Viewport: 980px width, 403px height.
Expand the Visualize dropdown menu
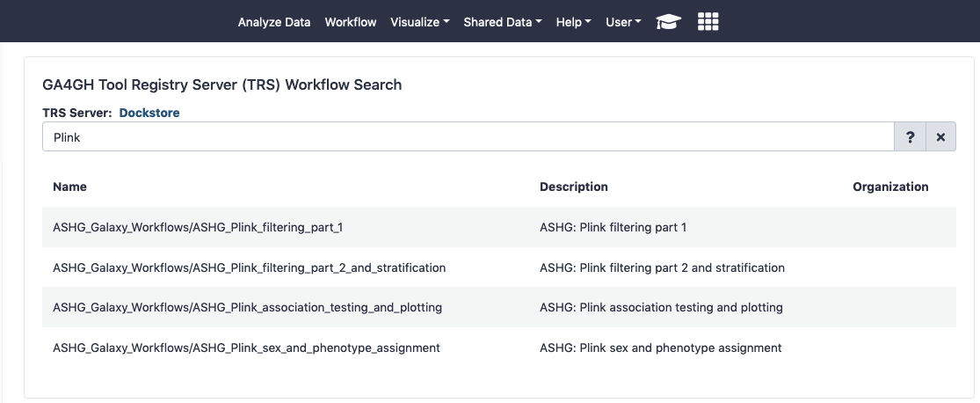[419, 22]
